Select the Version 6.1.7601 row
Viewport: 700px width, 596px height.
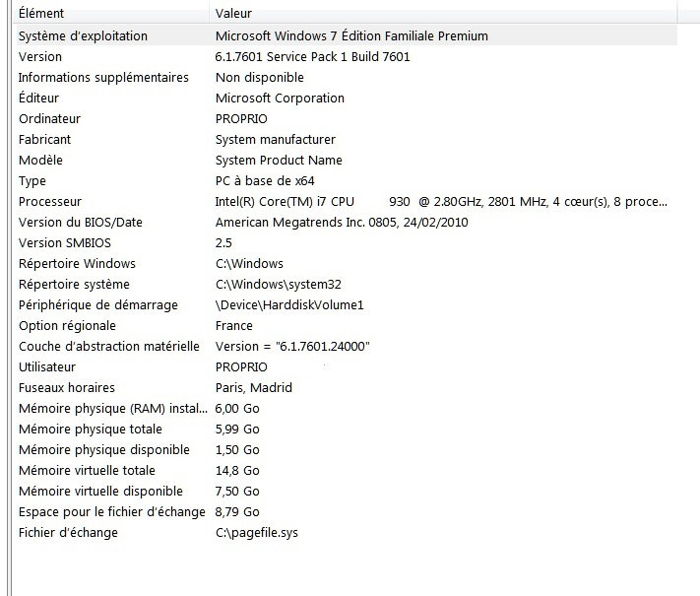[x=40, y=57]
